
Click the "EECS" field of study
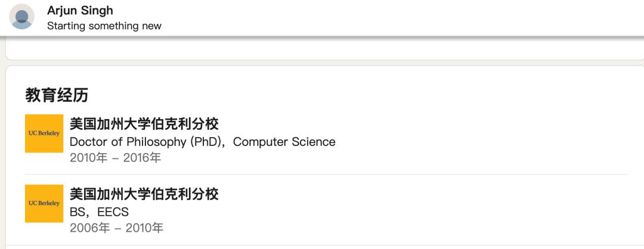coord(113,212)
